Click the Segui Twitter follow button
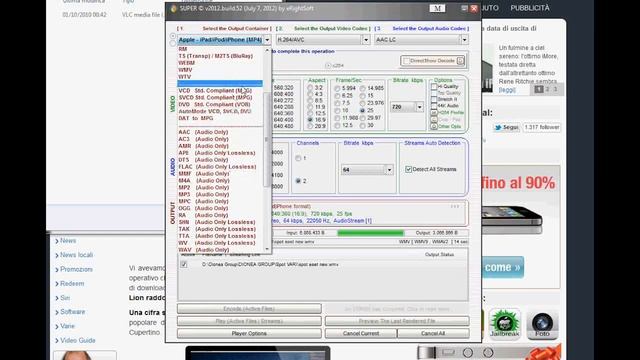 (507, 127)
